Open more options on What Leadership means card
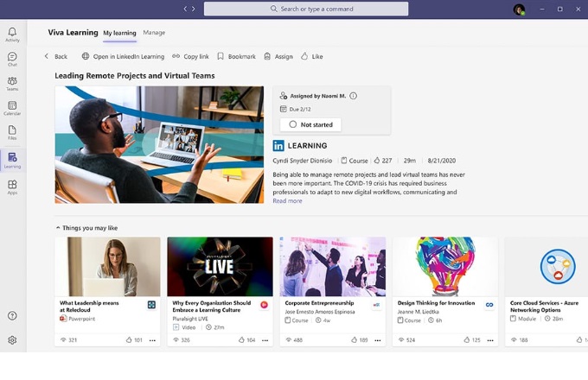Viewport: 588px width, 380px height. [153, 340]
